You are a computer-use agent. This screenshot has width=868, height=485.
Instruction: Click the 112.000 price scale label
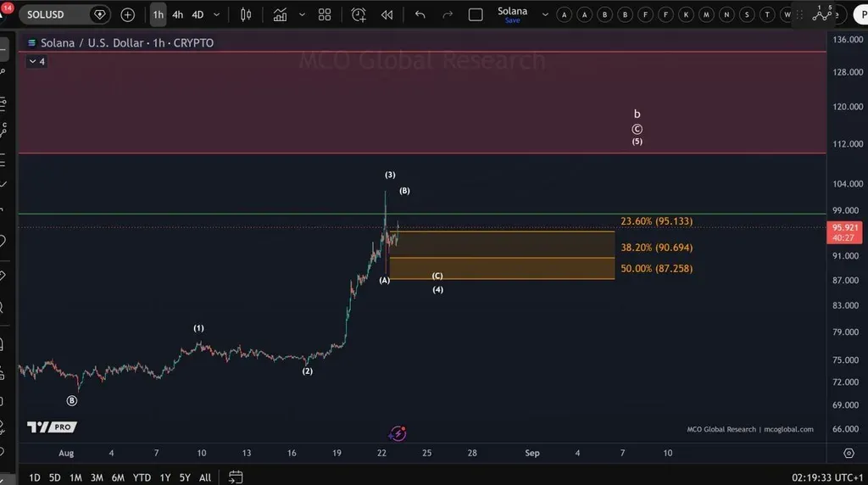tap(848, 144)
